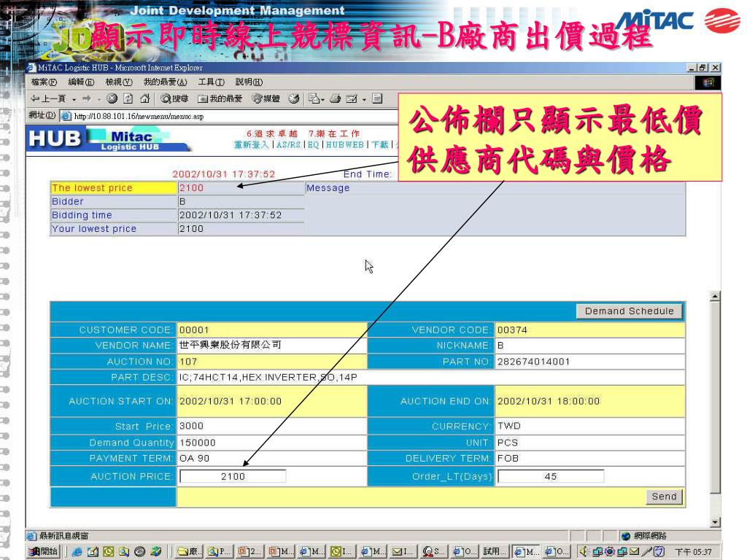Open the 編輯(E) Edit menu
The width and height of the screenshot is (747, 560).
tap(81, 82)
